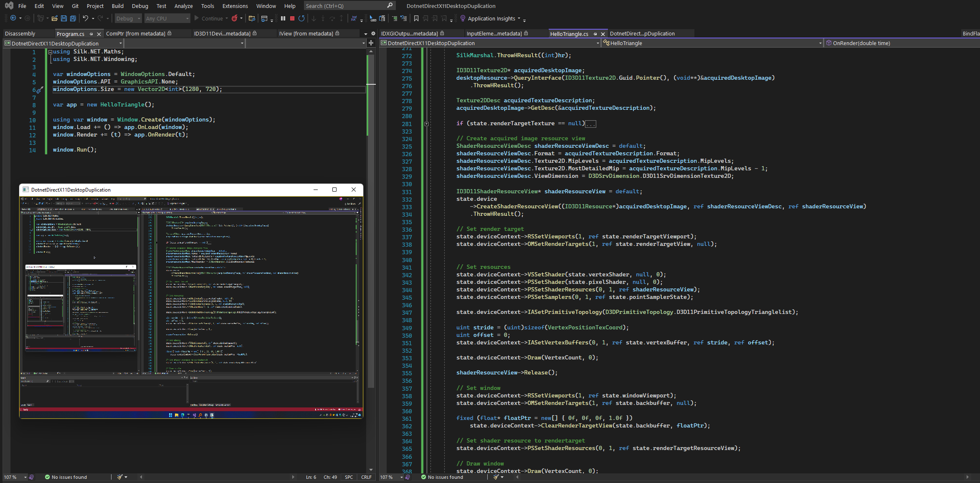Click the search magnifier in the title bar
The width and height of the screenshot is (980, 483).
(x=390, y=5)
